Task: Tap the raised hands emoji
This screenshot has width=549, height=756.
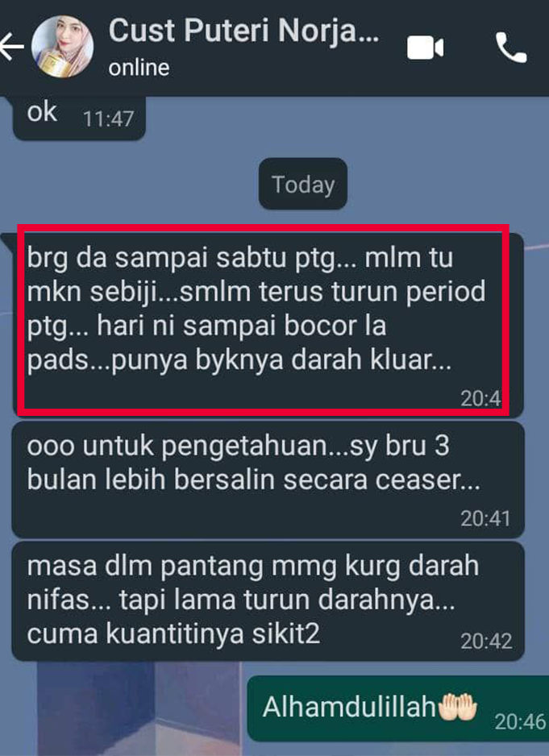Action: (x=457, y=708)
